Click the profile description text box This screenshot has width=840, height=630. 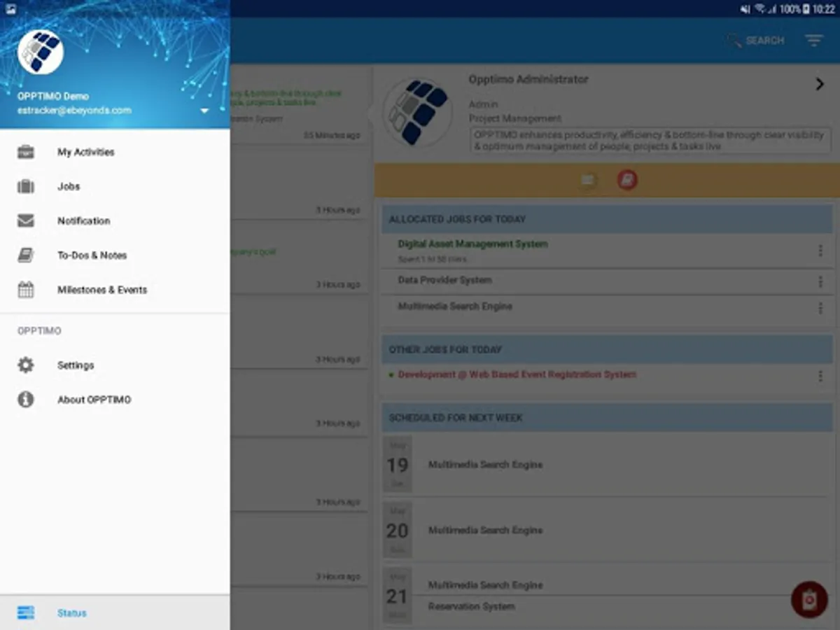[x=651, y=140]
